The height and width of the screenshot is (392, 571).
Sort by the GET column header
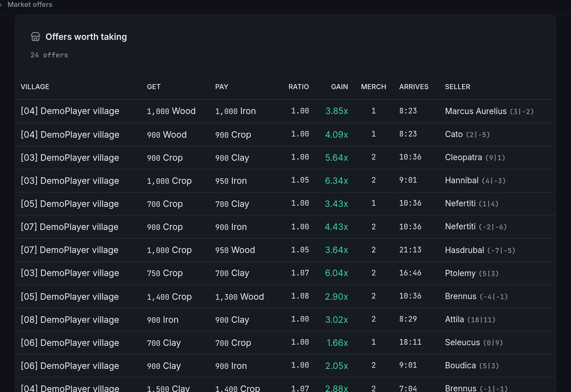pos(154,87)
